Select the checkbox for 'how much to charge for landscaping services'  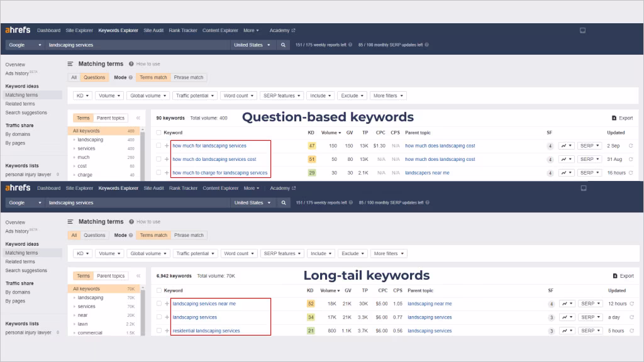click(x=158, y=173)
